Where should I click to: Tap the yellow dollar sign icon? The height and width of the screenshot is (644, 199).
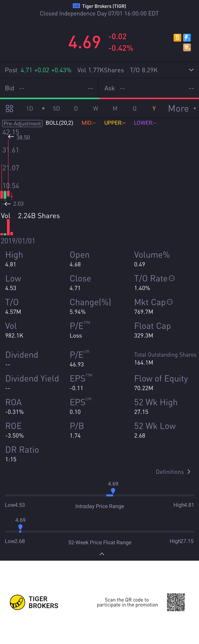177,38
